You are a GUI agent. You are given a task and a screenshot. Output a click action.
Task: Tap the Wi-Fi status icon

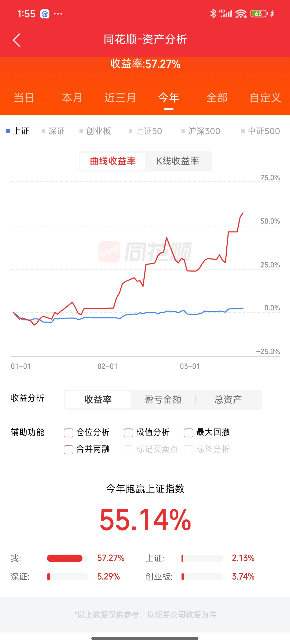click(x=241, y=14)
